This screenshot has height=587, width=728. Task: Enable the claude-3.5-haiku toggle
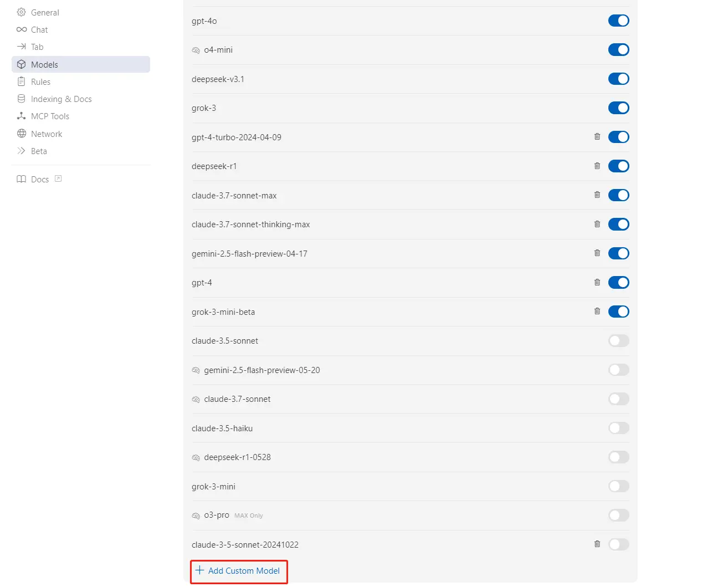pyautogui.click(x=619, y=428)
